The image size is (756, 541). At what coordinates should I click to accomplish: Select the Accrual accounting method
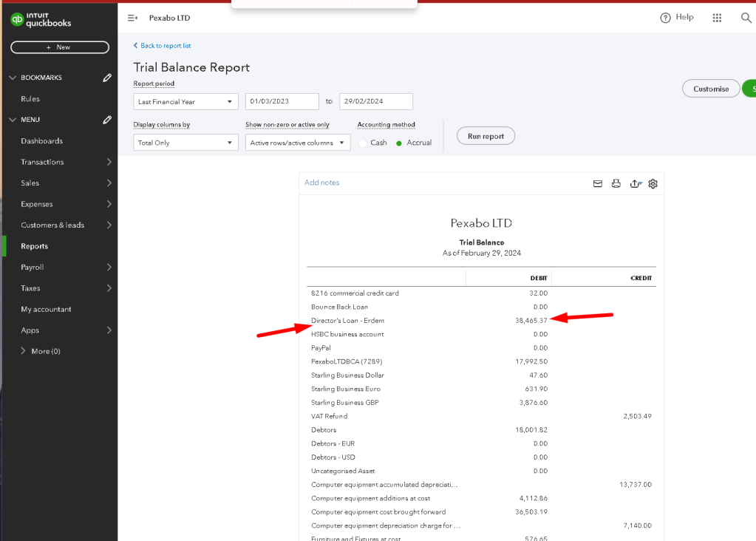[x=399, y=143]
